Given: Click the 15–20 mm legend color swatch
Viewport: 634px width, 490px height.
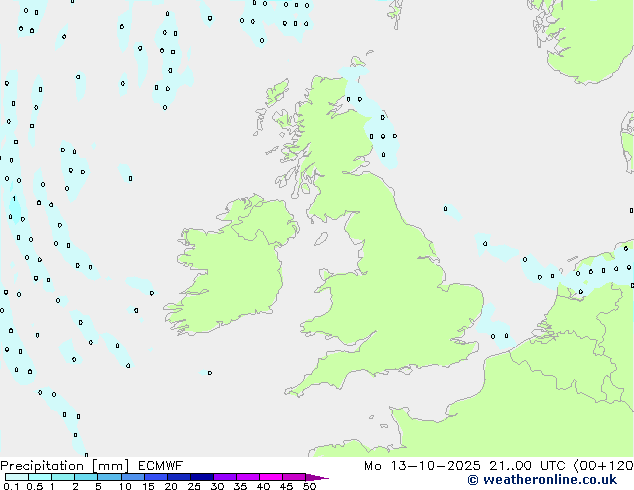Looking at the screenshot, I should pos(156,477).
